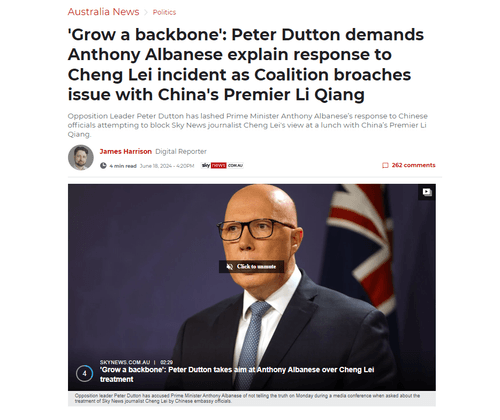500x420 pixels.
Task: Click the muted speaker icon on video
Action: [x=230, y=266]
